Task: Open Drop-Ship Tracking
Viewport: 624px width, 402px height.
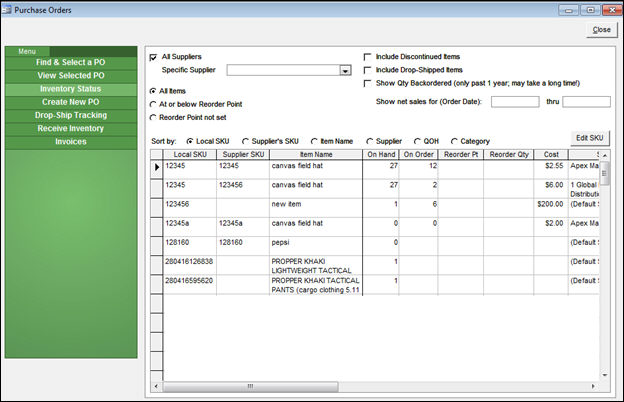Action: (71, 115)
